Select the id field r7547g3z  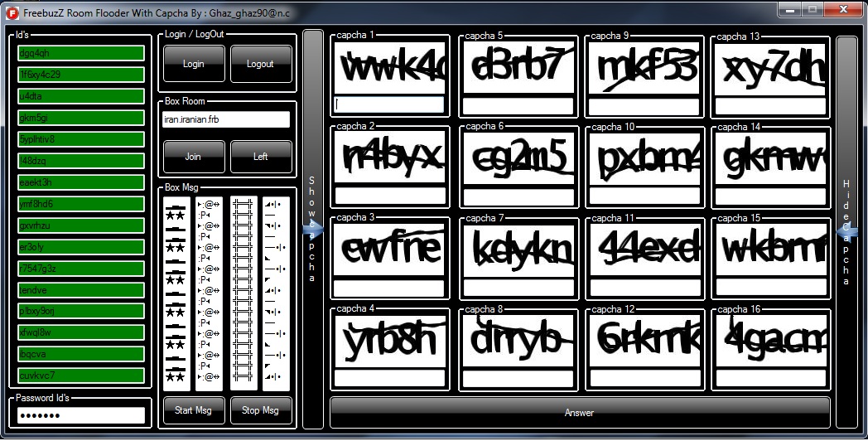[81, 269]
